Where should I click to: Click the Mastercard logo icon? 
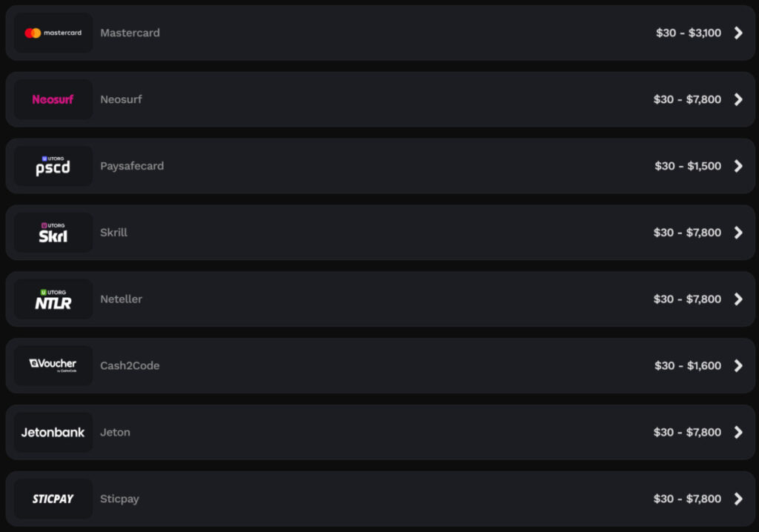point(53,33)
